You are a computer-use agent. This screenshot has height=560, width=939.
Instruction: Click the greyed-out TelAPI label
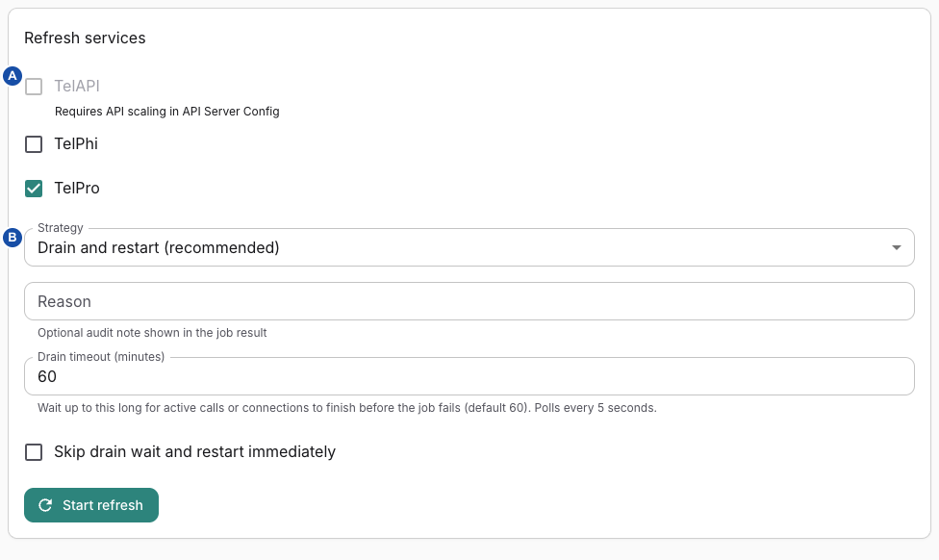tap(77, 86)
